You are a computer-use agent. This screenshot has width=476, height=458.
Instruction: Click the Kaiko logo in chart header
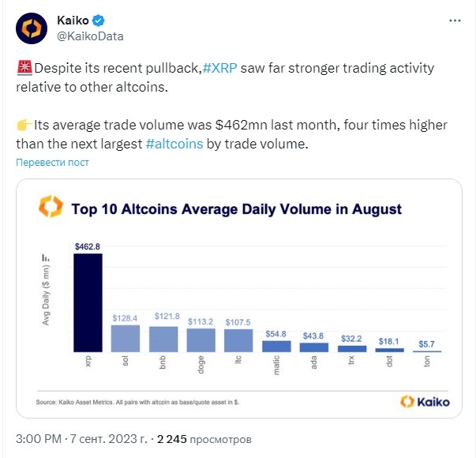[x=51, y=208]
